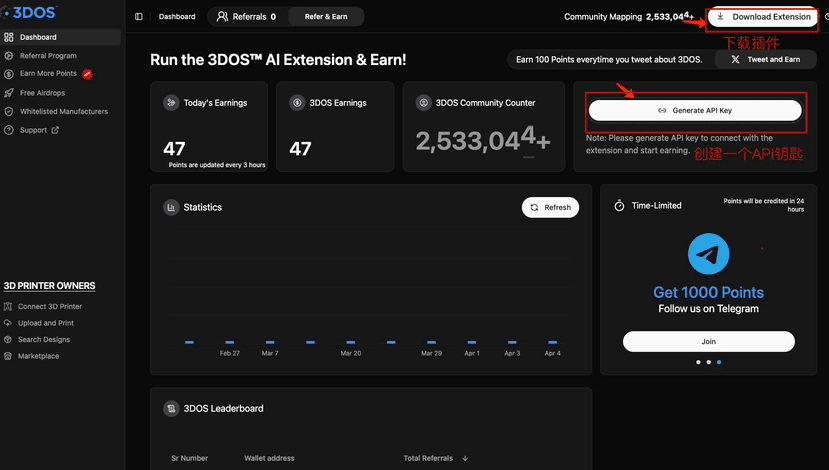Image resolution: width=829 pixels, height=470 pixels.
Task: Click the Mar 20 chart bar
Action: tap(351, 342)
